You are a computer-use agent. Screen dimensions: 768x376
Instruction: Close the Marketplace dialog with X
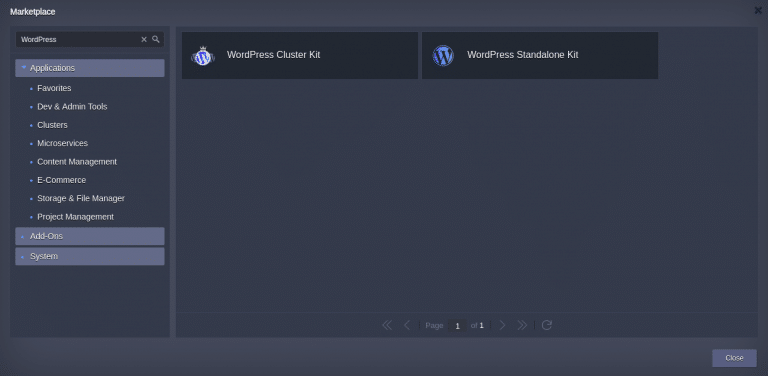pos(758,11)
